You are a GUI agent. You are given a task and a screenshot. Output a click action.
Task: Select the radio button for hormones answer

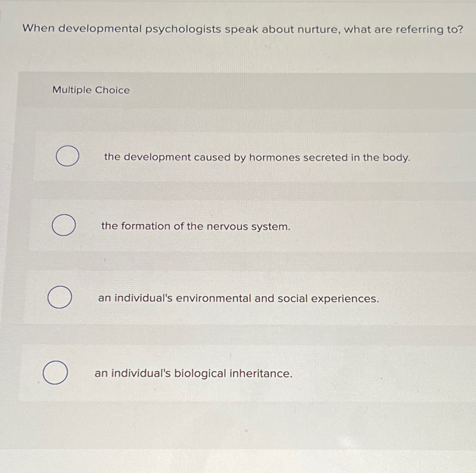(67, 156)
